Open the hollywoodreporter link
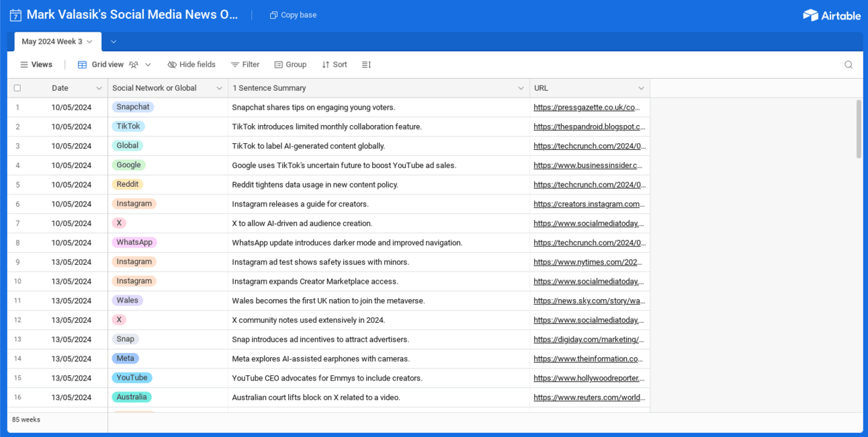Viewport: 868px width, 437px height. click(x=589, y=378)
